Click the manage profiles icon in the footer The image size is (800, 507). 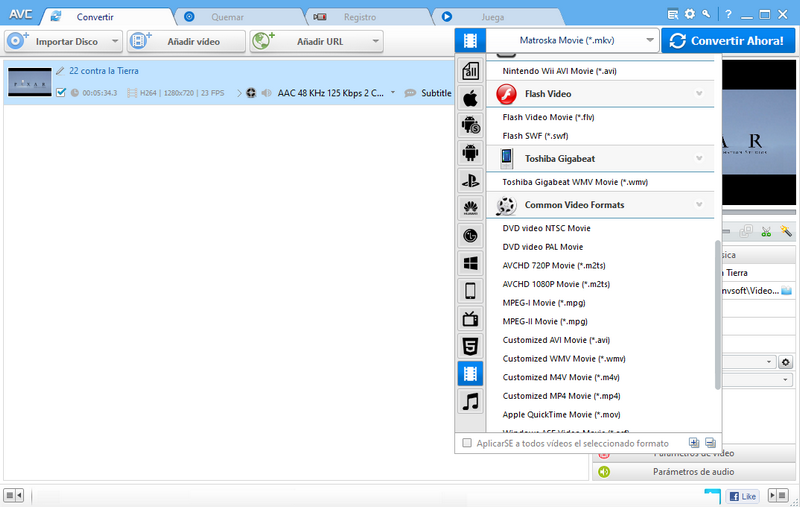[x=710, y=443]
